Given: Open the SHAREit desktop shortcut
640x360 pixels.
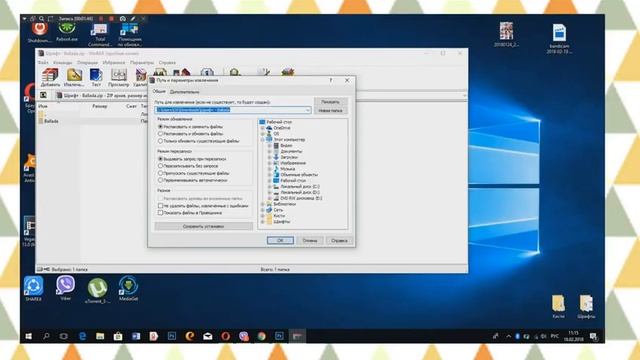Looking at the screenshot, I should pyautogui.click(x=33, y=289).
